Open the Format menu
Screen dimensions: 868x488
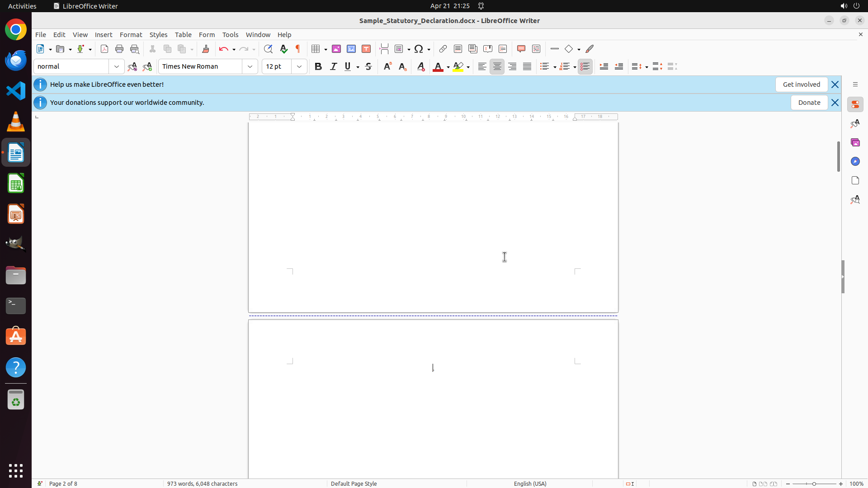(x=131, y=34)
